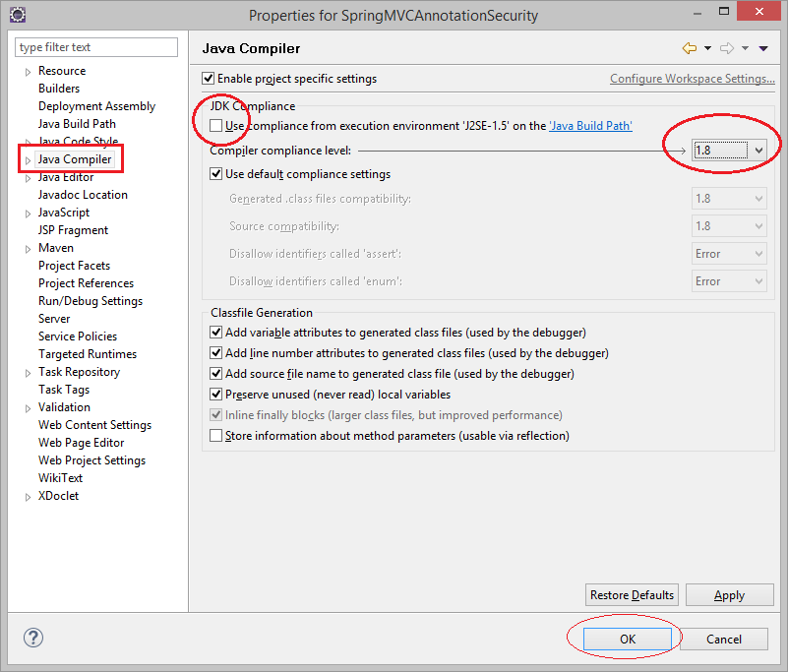Open the Java Build Path page
This screenshot has width=788, height=672.
(77, 124)
